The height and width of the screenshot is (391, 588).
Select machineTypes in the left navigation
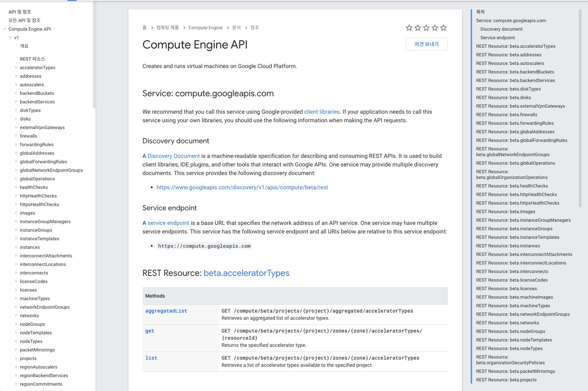click(x=35, y=299)
